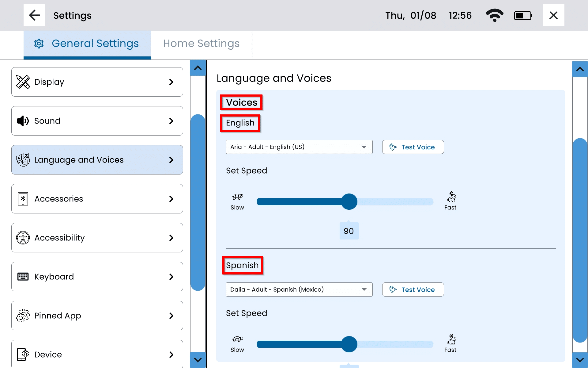
Task: Open the English voice dropdown
Action: click(x=299, y=147)
